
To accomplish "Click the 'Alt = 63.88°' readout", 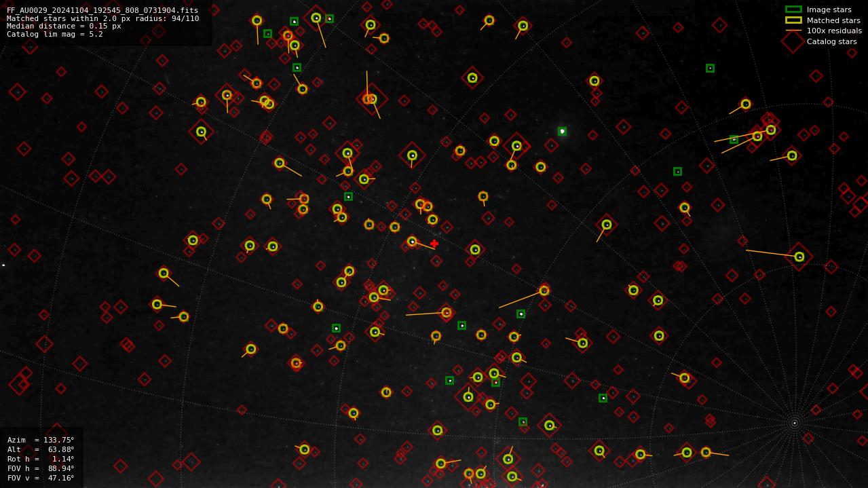I will click(x=41, y=449).
